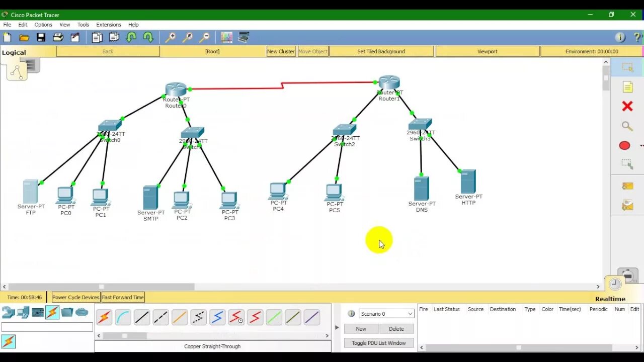The image size is (644, 362).
Task: Open the Edit menu
Action: (x=23, y=25)
